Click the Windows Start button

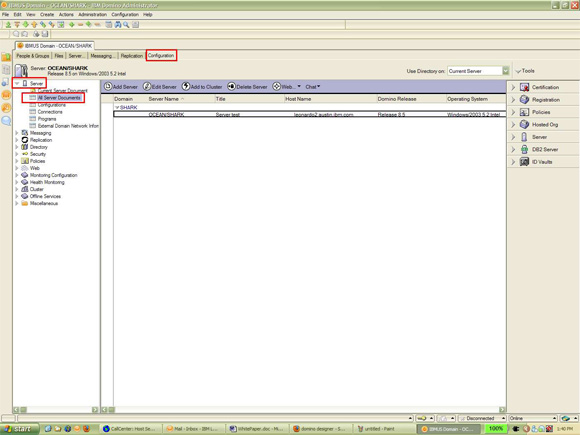[x=18, y=429]
